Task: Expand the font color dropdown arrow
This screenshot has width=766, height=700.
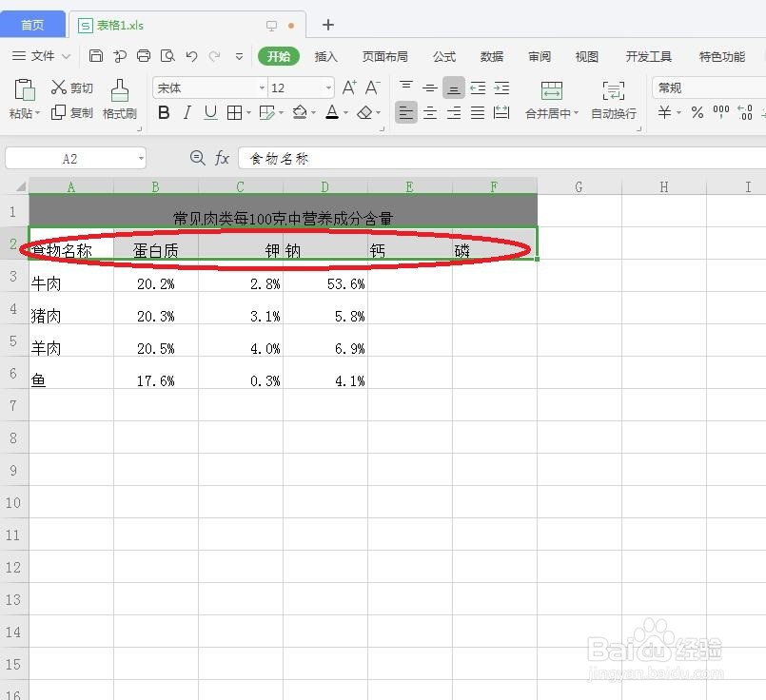Action: 345,113
